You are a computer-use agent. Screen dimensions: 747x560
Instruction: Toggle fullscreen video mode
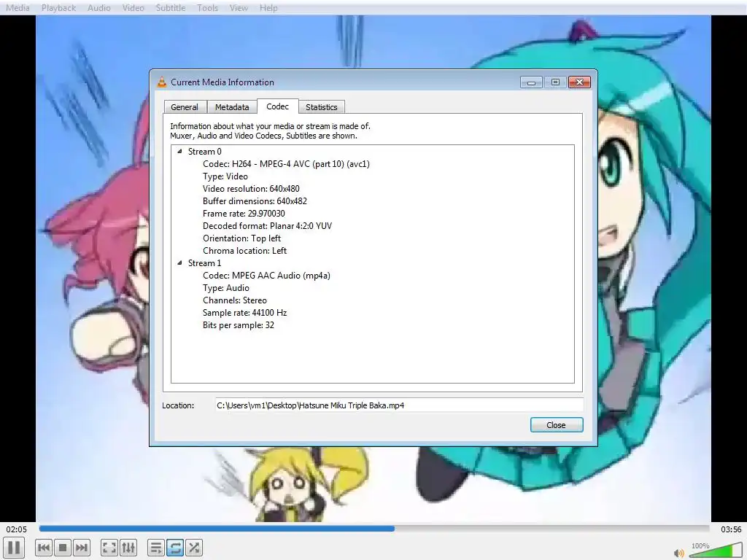[109, 548]
